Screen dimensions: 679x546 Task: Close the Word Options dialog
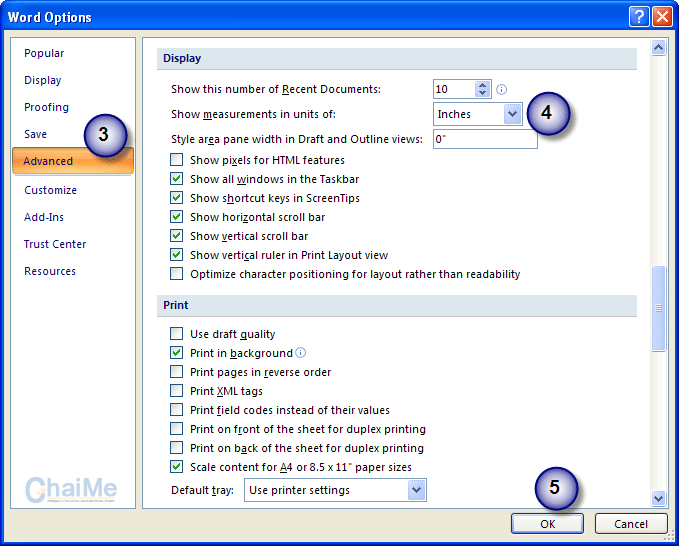click(661, 17)
